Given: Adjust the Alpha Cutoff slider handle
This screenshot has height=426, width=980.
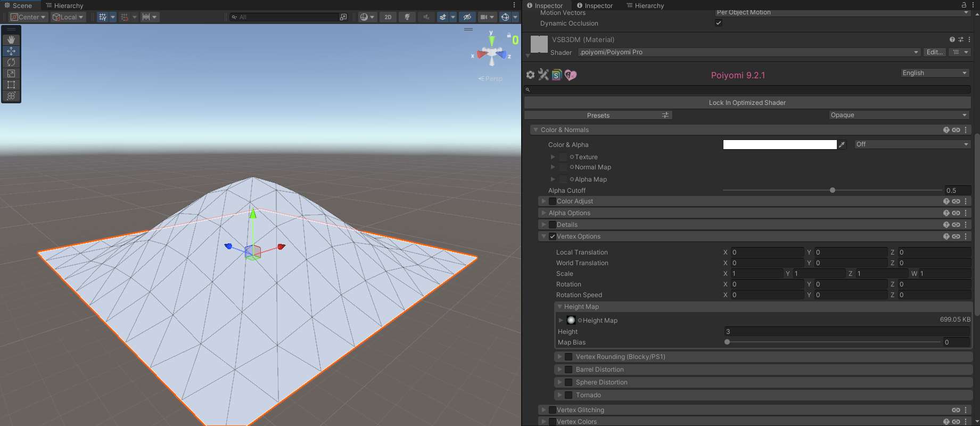Looking at the screenshot, I should 833,190.
